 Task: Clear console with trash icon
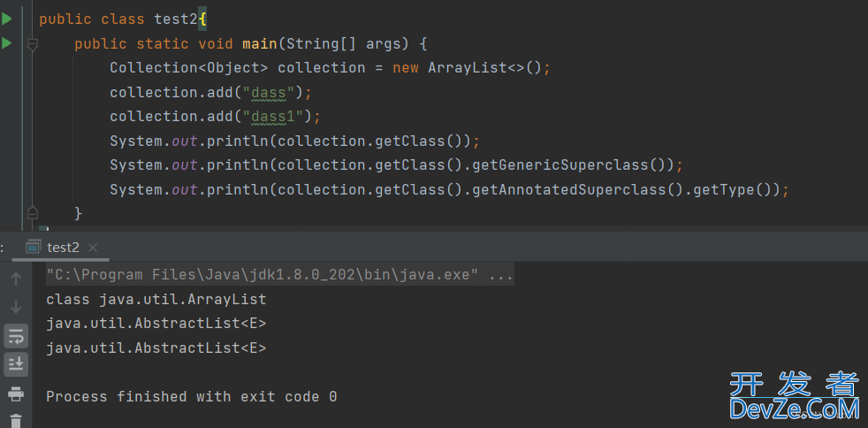coord(16,420)
